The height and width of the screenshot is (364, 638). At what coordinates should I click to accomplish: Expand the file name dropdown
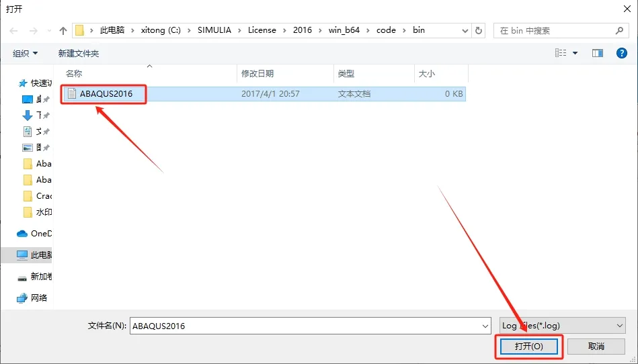(x=485, y=326)
